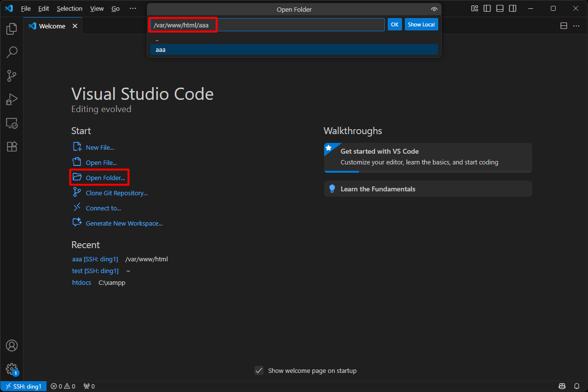Open editor More Actions ellipsis
This screenshot has height=392, width=588.
(576, 26)
